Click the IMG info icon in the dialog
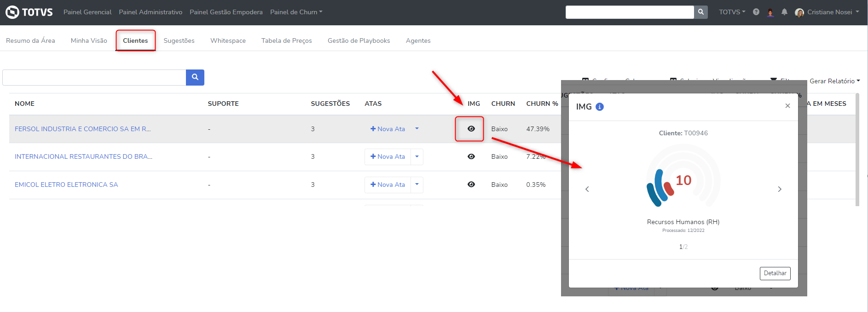868x312 pixels. pyautogui.click(x=600, y=107)
